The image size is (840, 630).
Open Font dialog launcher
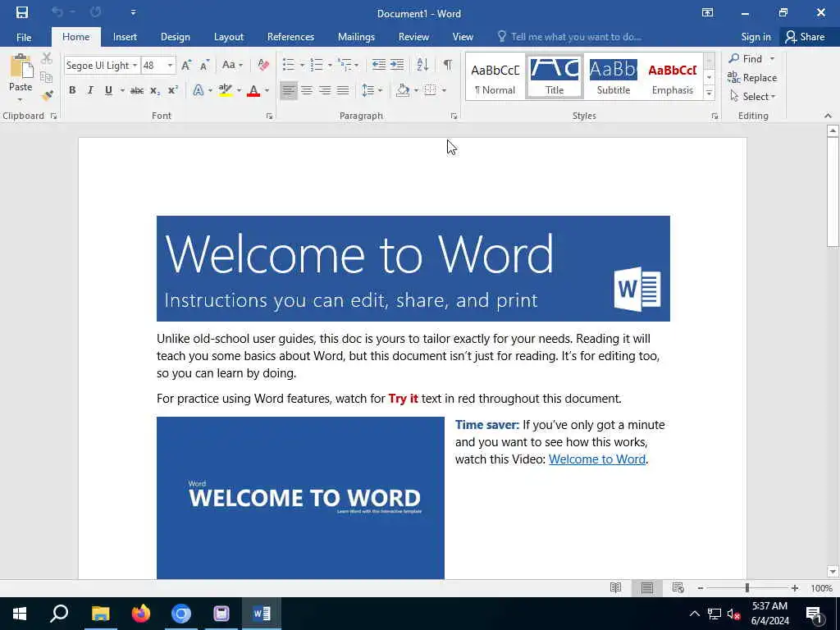tap(269, 116)
